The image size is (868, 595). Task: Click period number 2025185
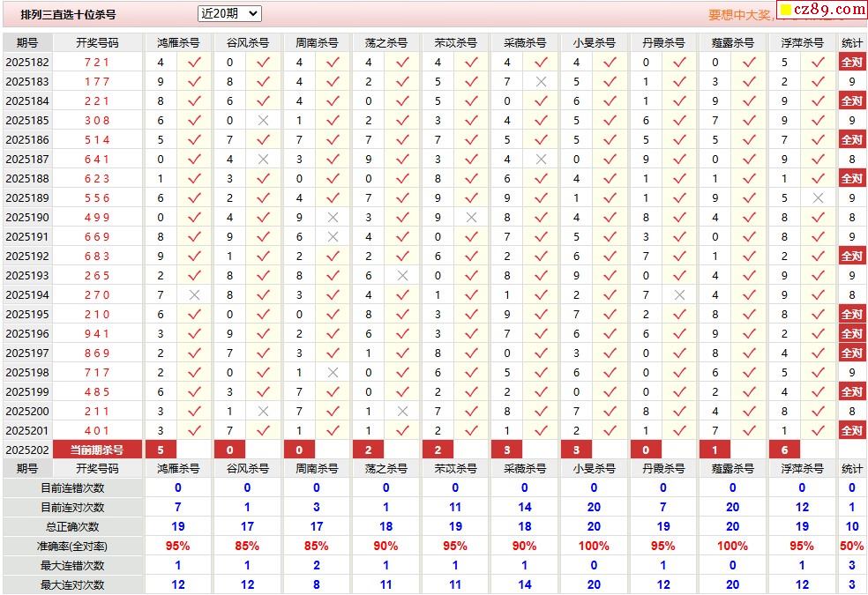pos(27,121)
